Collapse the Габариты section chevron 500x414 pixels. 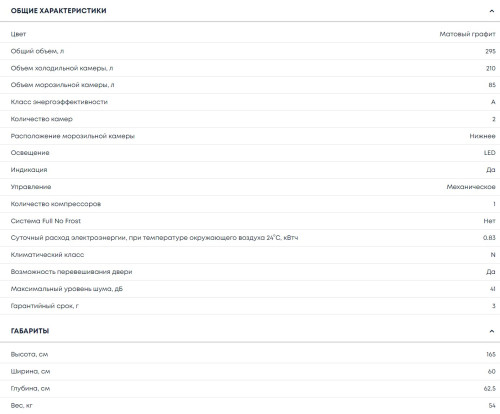[492, 331]
